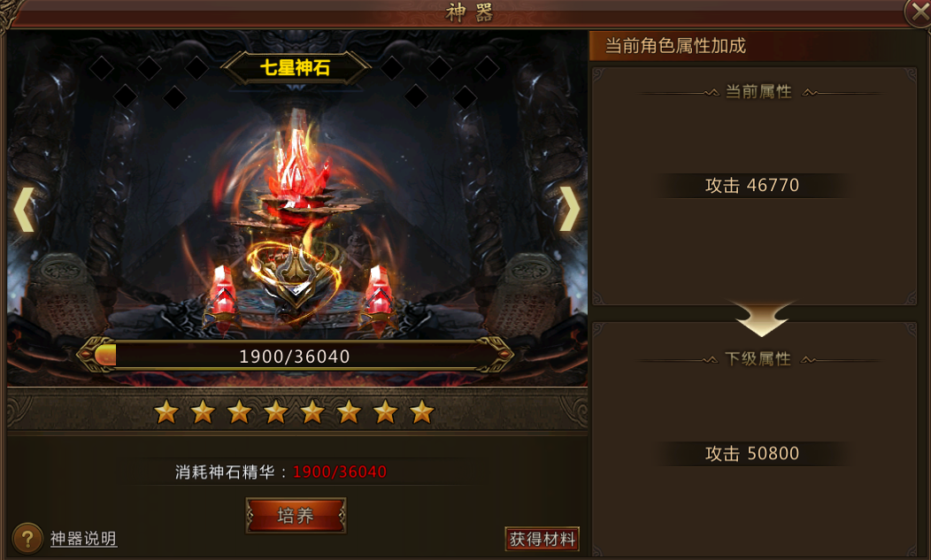The image size is (931, 560).
Task: Click the left arrow to previous artifact
Action: pos(25,209)
